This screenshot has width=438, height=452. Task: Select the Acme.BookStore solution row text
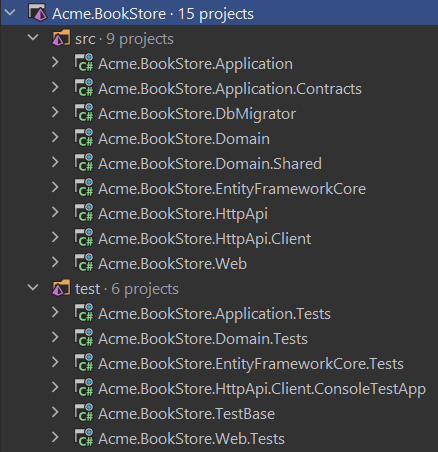pos(153,14)
